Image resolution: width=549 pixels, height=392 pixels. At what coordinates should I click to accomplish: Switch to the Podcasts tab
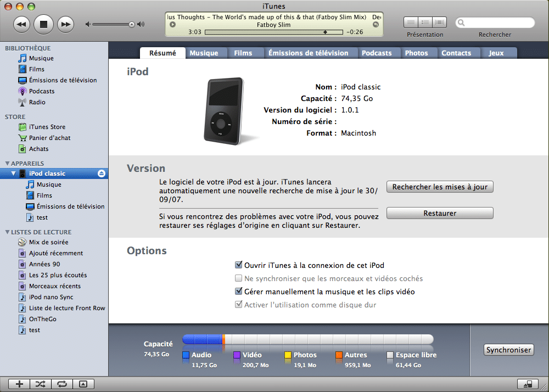[x=377, y=53]
